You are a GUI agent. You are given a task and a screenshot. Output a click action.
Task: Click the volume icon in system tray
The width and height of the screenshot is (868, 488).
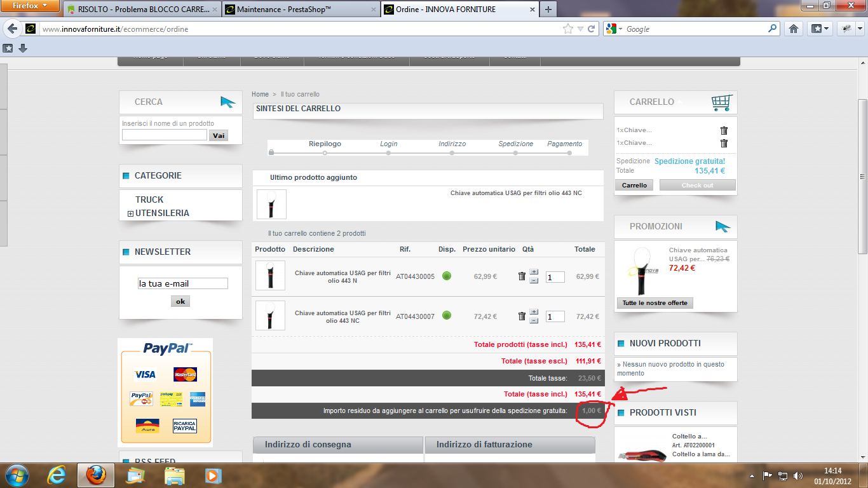[798, 475]
